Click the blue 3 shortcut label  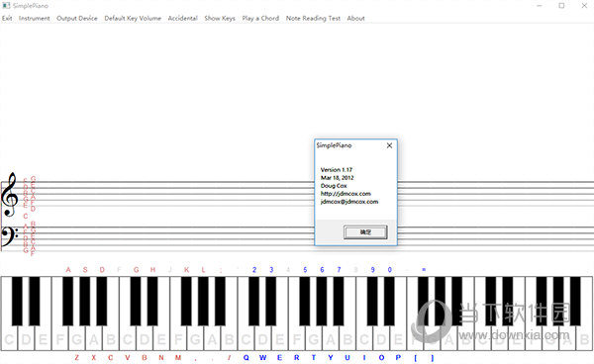click(x=271, y=270)
